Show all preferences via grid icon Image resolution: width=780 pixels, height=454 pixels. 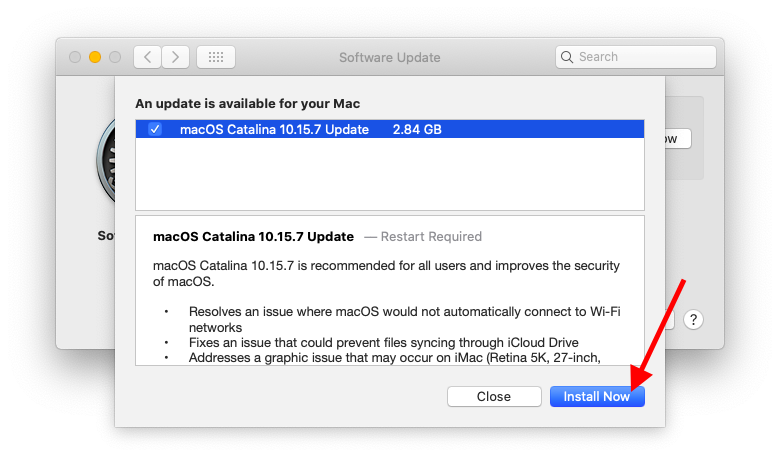(216, 57)
